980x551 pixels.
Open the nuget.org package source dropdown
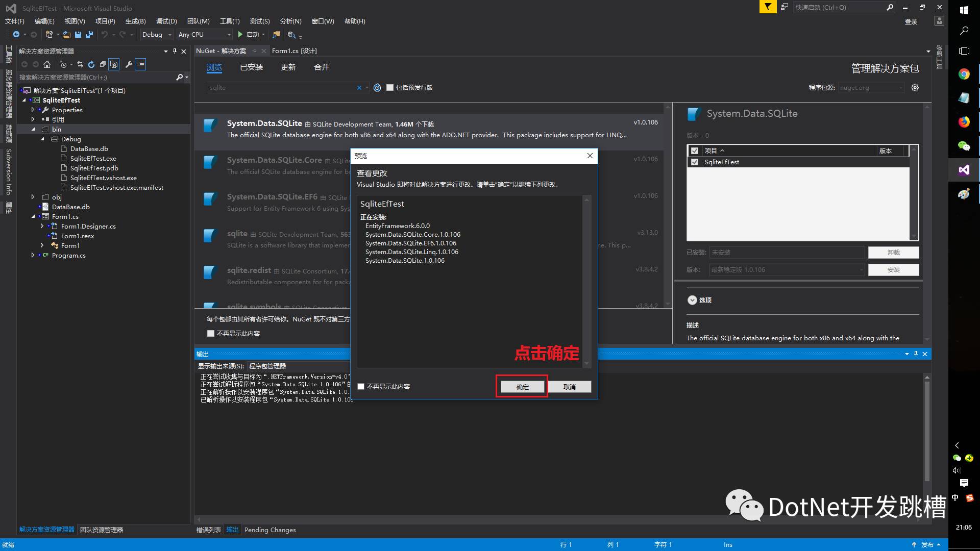(871, 88)
